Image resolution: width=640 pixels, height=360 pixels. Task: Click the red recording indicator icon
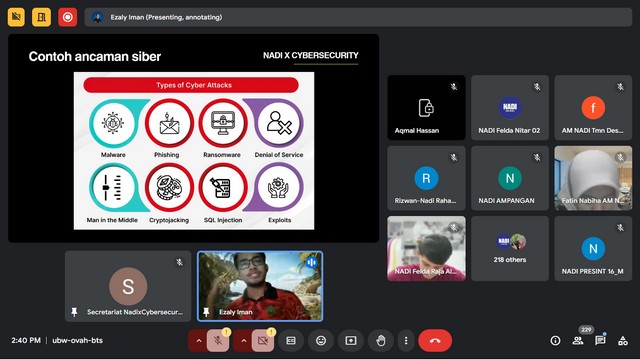pos(68,17)
